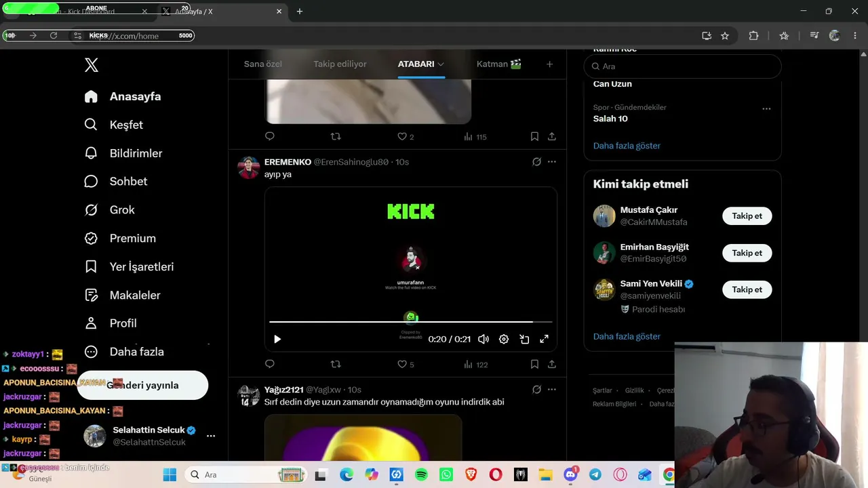
Task: Switch to Takip ediliyor tab
Action: click(x=340, y=64)
